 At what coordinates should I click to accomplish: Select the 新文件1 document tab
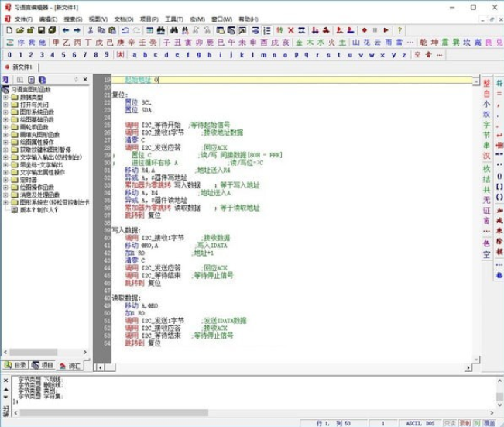19,67
